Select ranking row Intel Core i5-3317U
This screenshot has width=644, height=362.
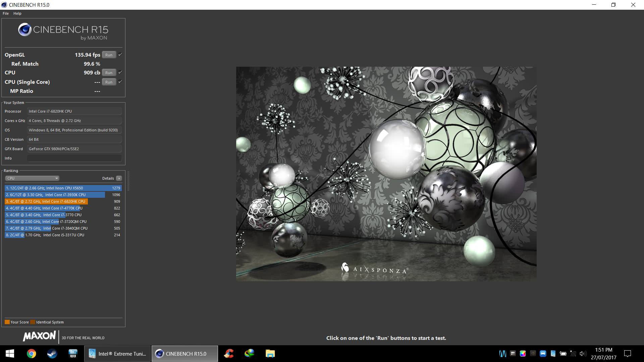click(63, 235)
